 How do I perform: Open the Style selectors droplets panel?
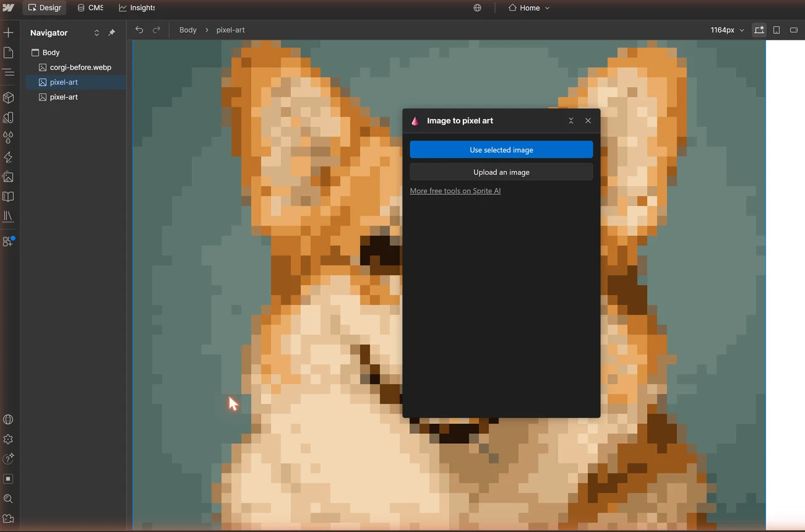(x=8, y=137)
